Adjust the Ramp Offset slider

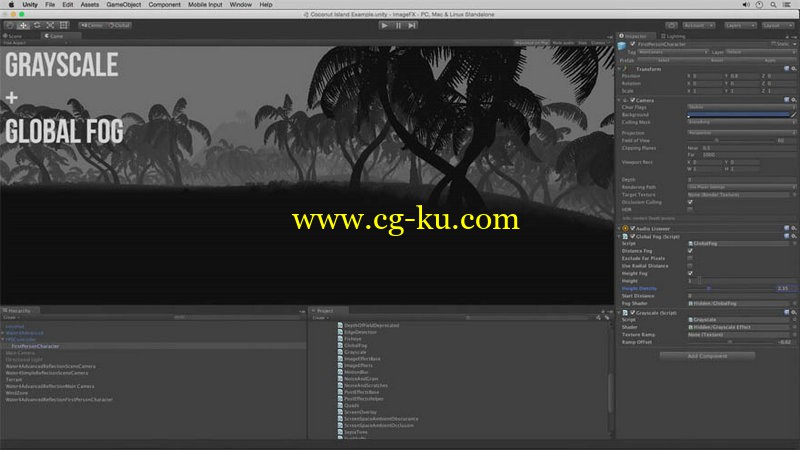[x=730, y=342]
